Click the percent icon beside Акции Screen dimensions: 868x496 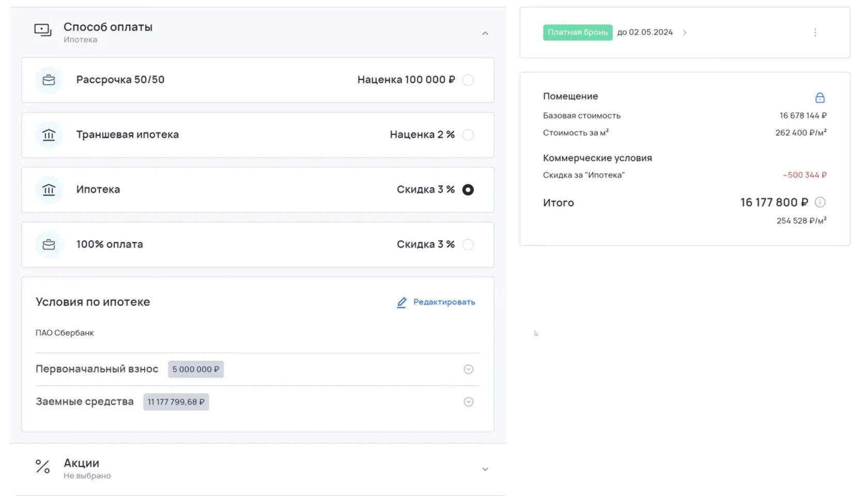(x=43, y=467)
